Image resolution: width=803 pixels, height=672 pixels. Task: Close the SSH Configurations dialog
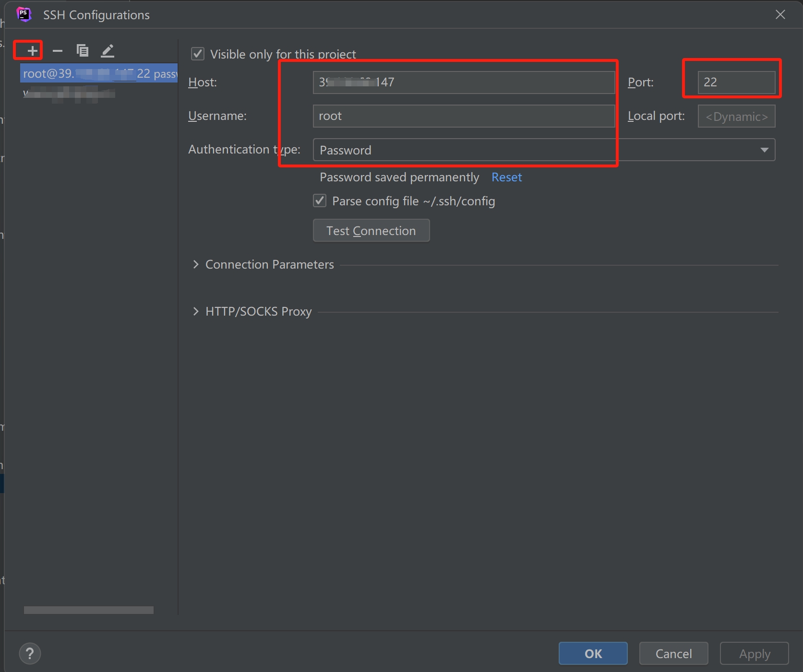[x=780, y=15]
